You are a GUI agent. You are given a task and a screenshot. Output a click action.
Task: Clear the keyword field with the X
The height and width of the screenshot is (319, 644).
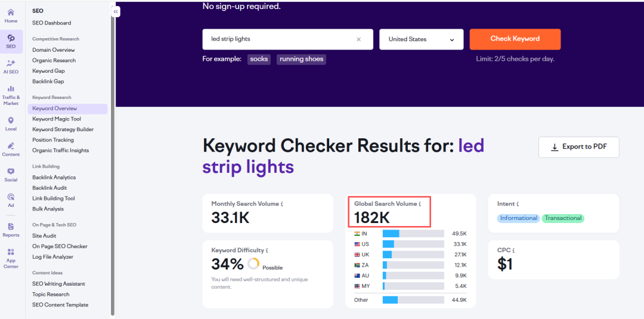358,39
